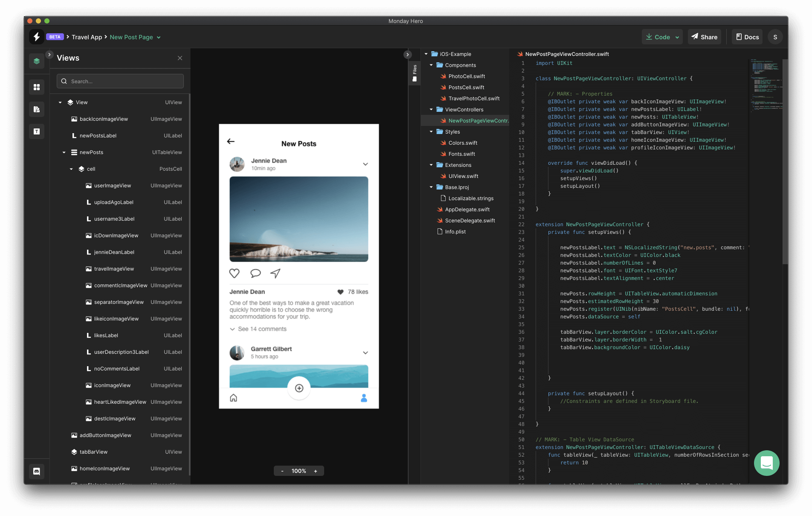
Task: Click the Views search field
Action: point(120,81)
